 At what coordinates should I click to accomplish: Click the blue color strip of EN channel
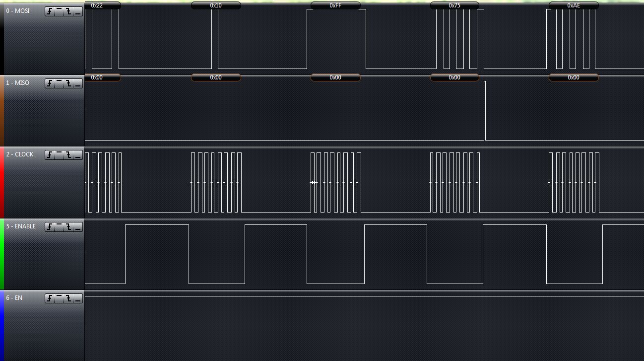[x=2, y=326]
